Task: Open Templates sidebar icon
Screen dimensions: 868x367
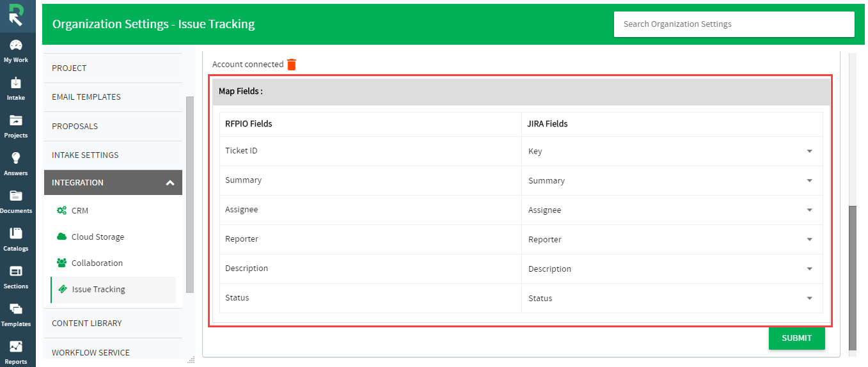Action: pos(16,309)
